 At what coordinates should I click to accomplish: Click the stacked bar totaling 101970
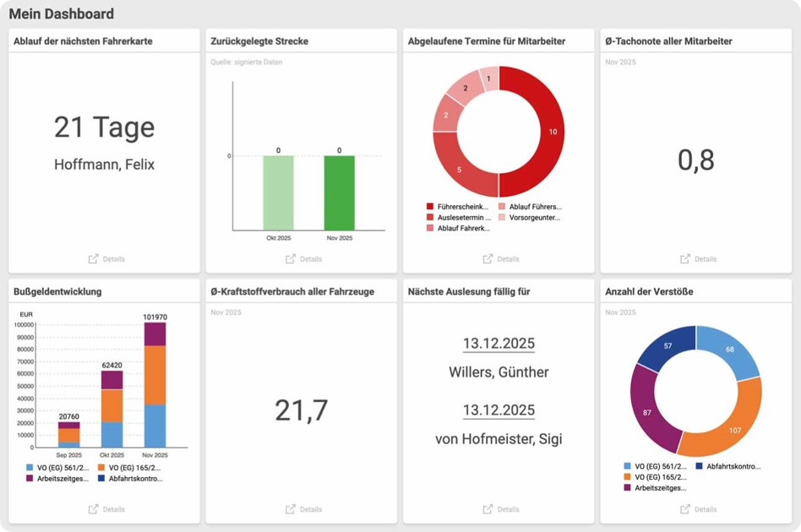155,384
